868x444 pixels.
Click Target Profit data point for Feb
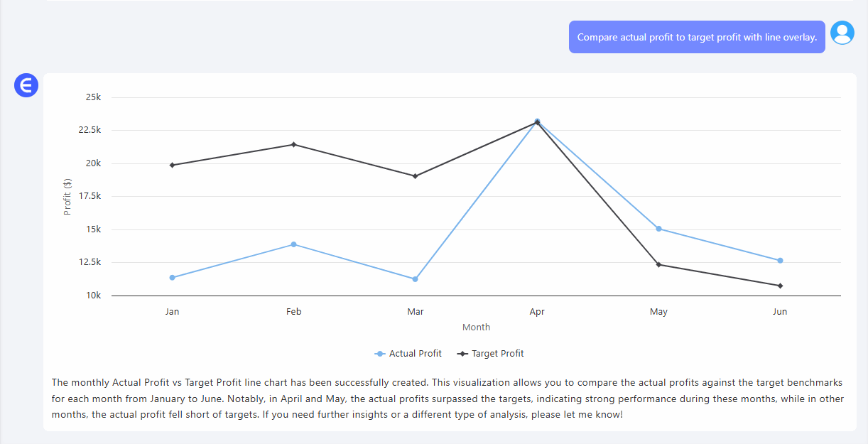[x=293, y=145]
